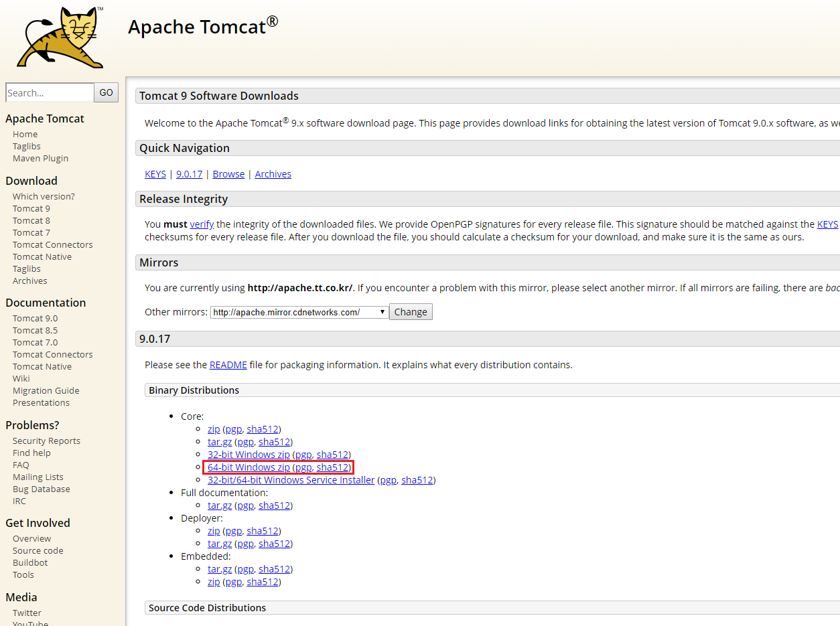Open the Other mirrors dropdown
This screenshot has height=626, width=840.
coord(299,312)
